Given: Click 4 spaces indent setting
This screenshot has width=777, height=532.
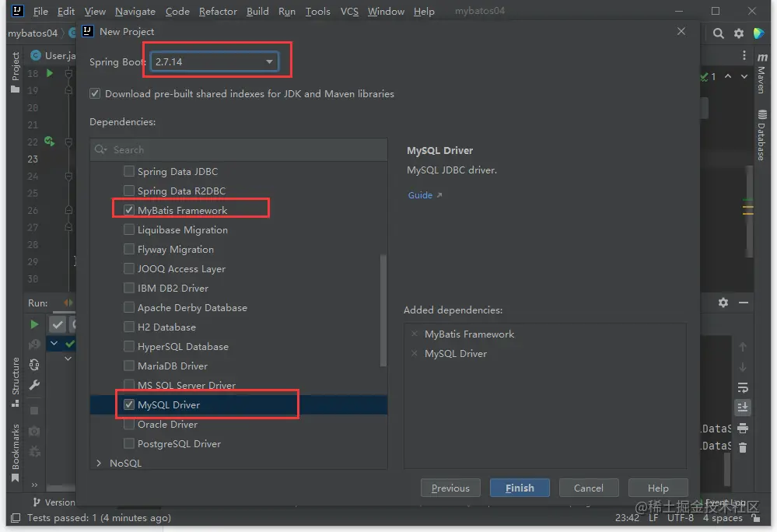Looking at the screenshot, I should [x=723, y=518].
